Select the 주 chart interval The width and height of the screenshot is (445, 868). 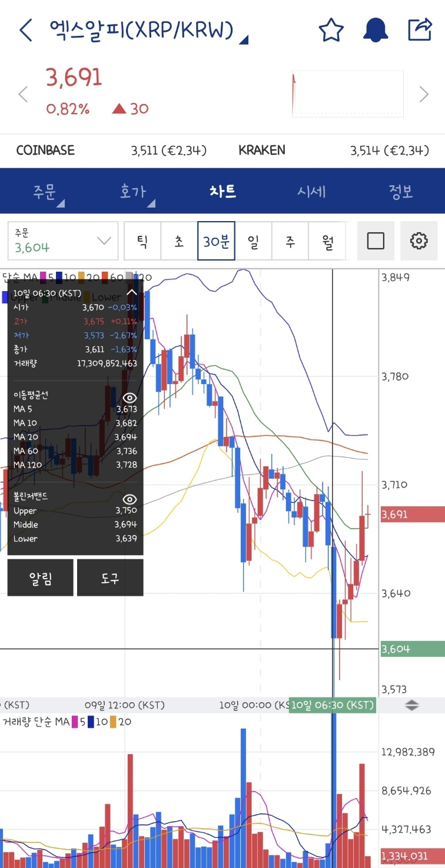pos(290,241)
